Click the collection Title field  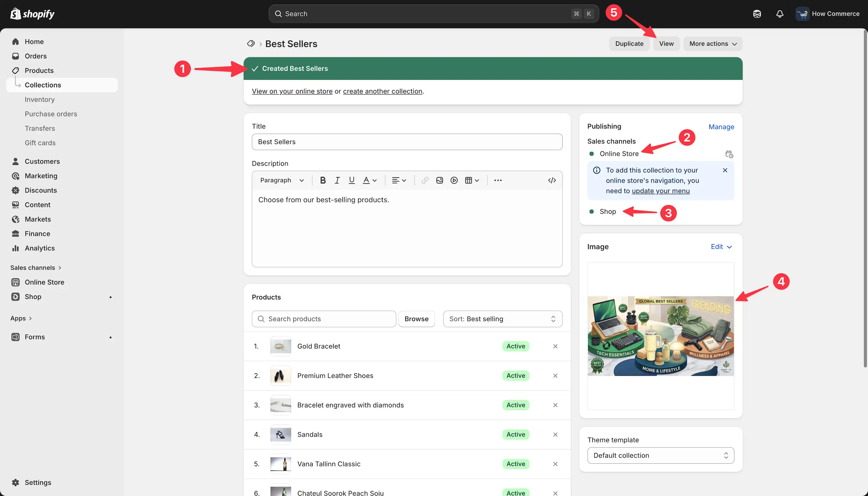(x=407, y=142)
